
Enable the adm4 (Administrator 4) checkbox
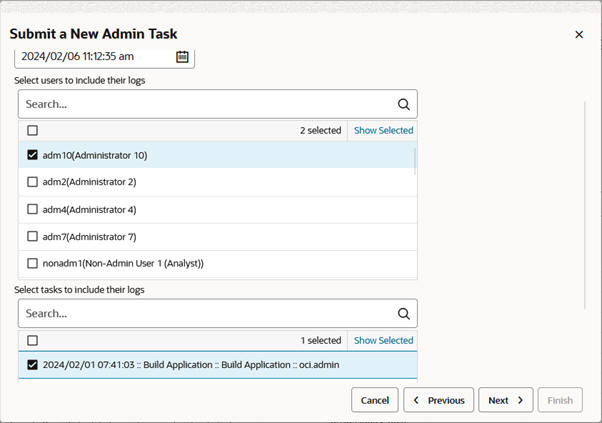click(x=33, y=209)
